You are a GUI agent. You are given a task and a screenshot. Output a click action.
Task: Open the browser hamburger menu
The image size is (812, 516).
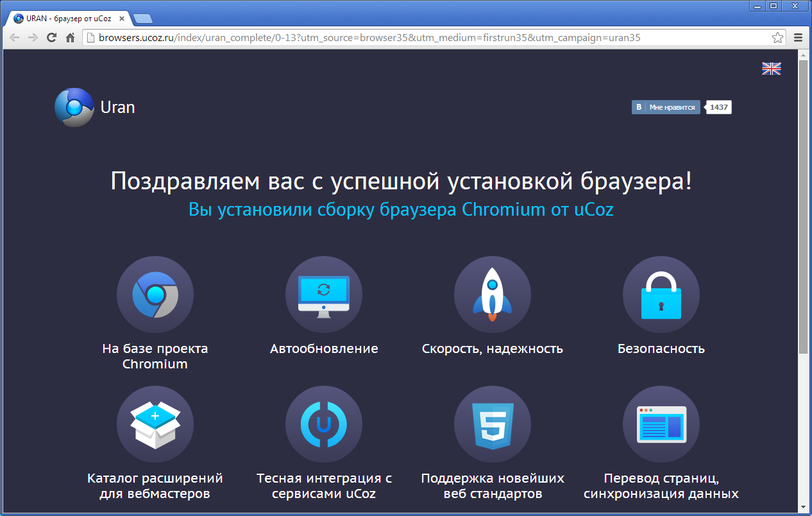(x=799, y=38)
